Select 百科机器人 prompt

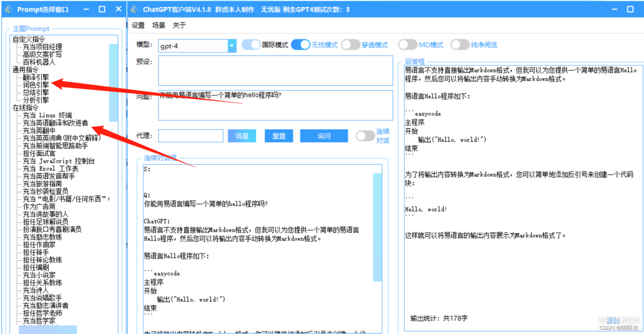pos(39,62)
